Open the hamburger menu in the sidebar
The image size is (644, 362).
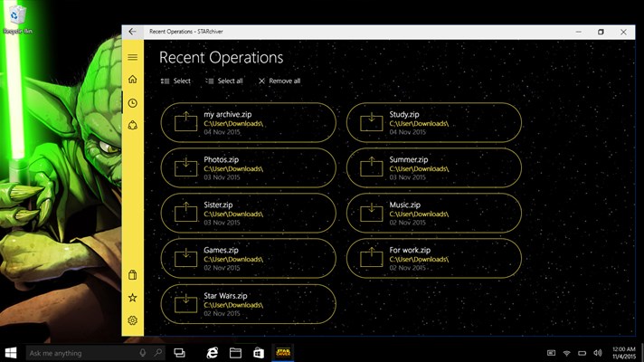(x=132, y=57)
